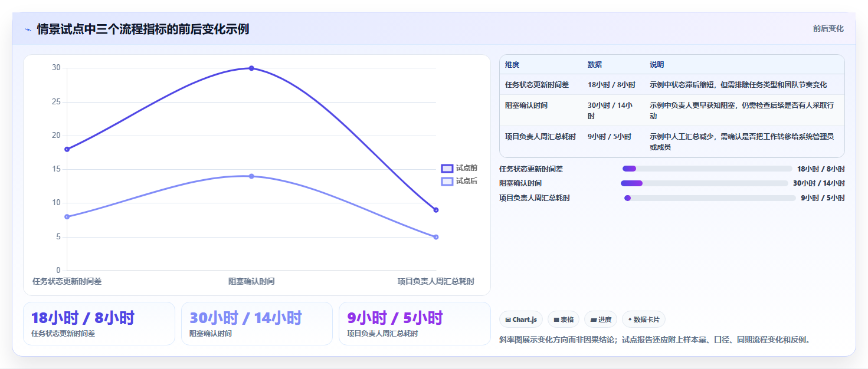Click progress label 任务状态更新时间差

[x=531, y=169]
